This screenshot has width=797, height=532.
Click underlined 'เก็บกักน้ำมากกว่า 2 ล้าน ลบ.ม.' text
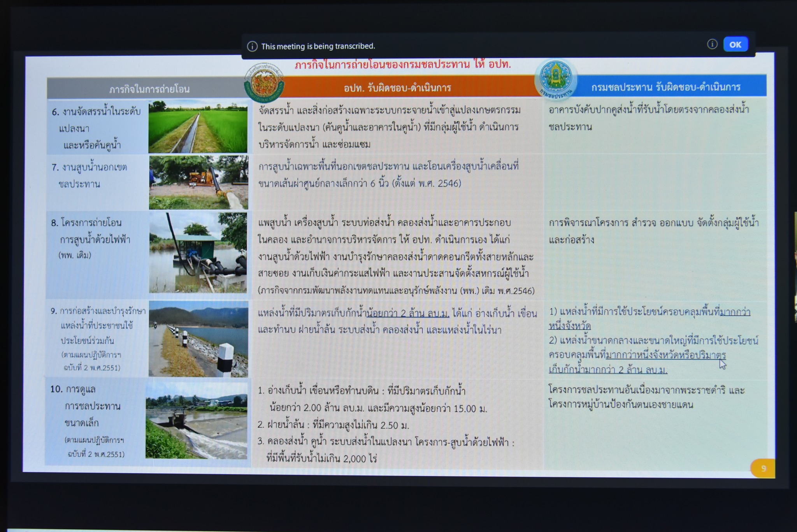pyautogui.click(x=607, y=369)
